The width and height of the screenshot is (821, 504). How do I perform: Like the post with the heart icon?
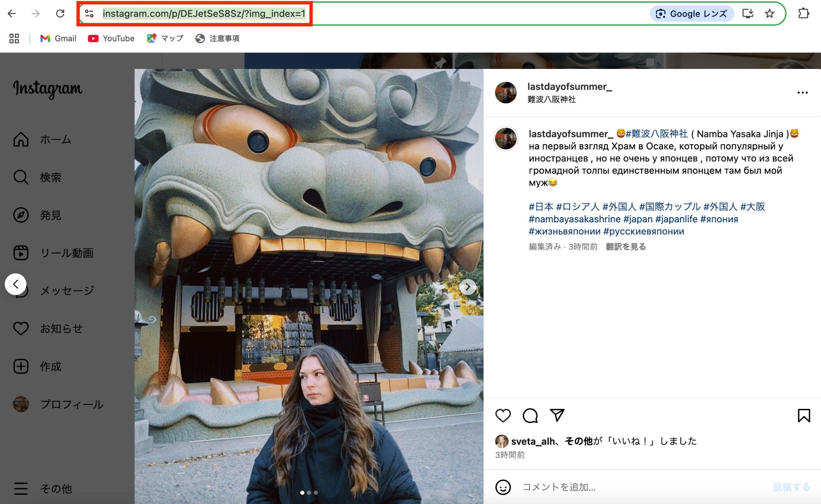coord(503,416)
